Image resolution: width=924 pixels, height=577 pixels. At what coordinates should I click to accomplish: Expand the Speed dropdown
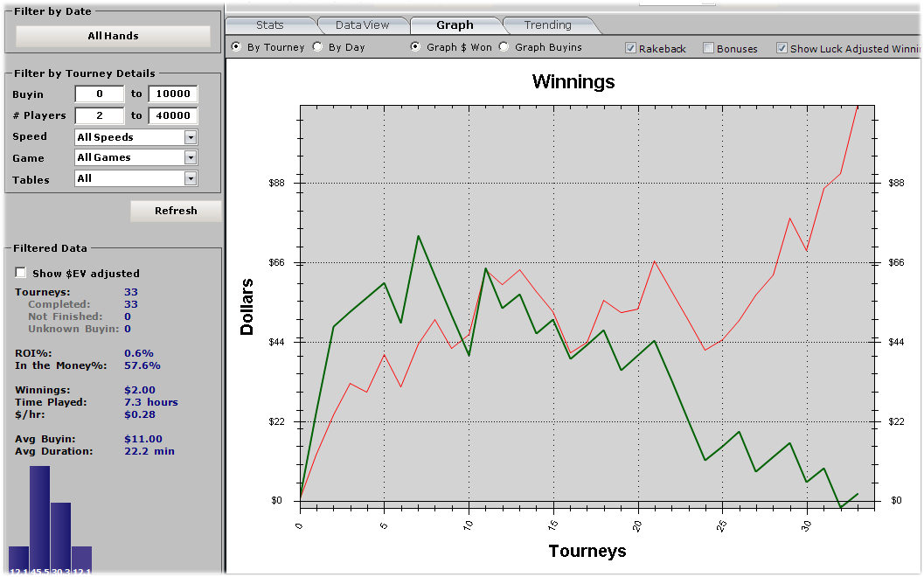(x=191, y=137)
